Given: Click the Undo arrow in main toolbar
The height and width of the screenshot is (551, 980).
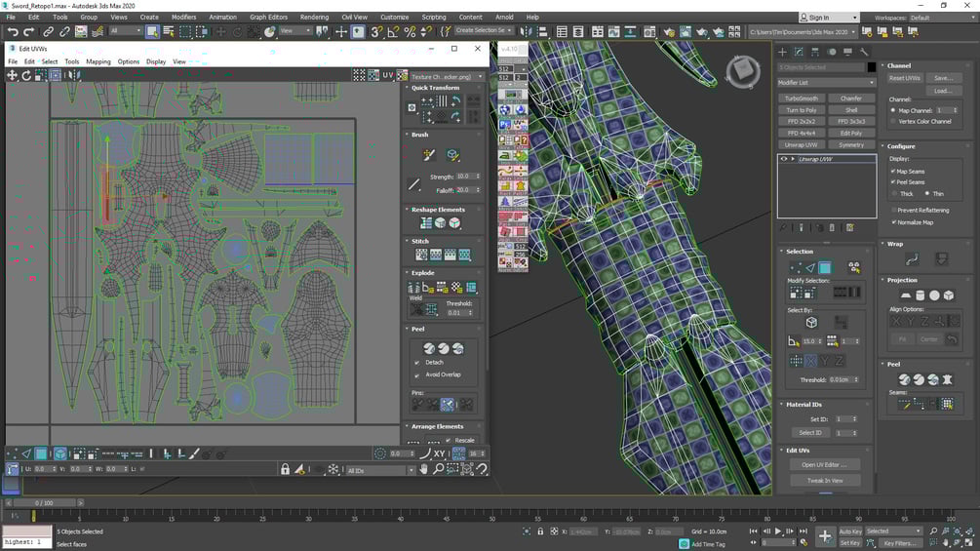Looking at the screenshot, I should point(13,31).
